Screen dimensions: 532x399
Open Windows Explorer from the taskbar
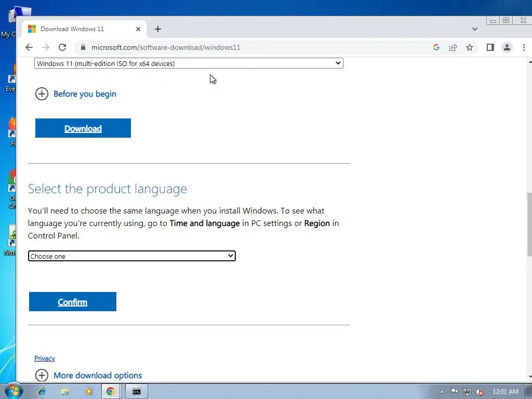(x=65, y=391)
